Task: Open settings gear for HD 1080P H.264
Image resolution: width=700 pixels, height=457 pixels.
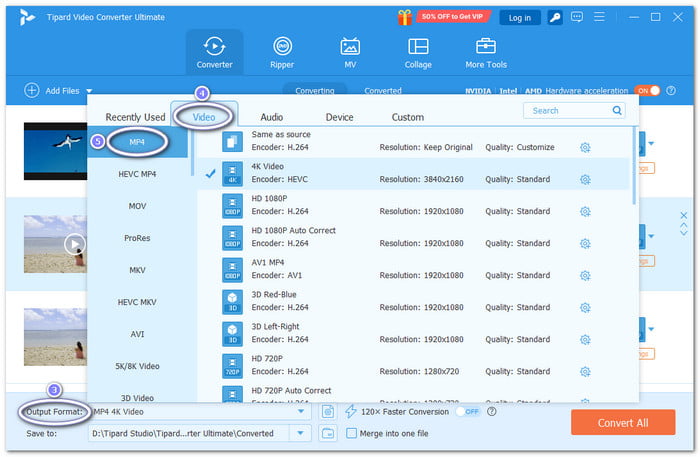Action: click(x=585, y=212)
